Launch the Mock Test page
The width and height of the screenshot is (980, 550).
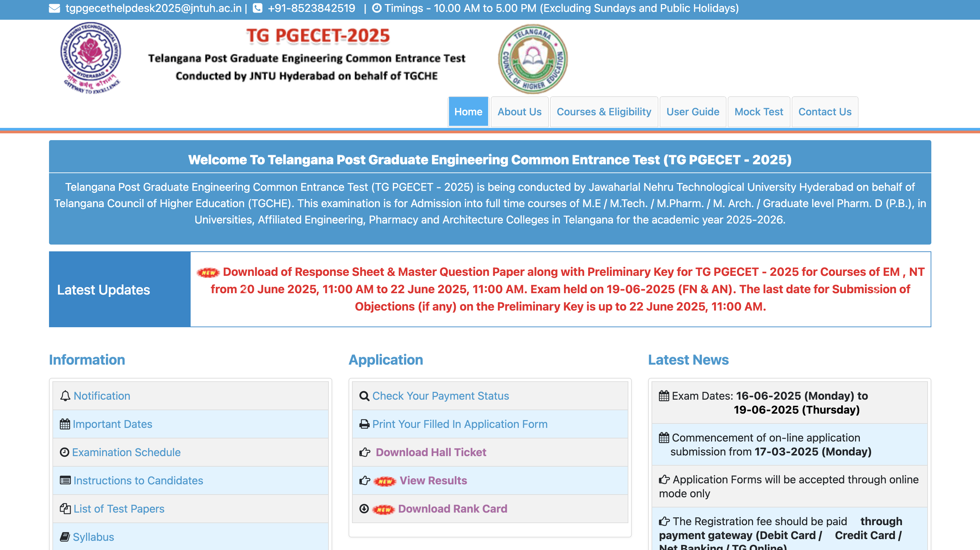(759, 111)
